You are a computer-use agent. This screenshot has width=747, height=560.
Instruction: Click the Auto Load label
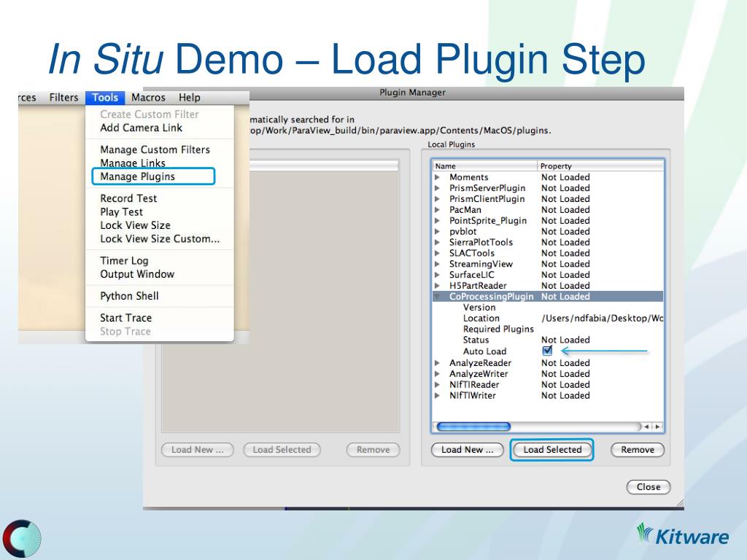click(x=484, y=351)
